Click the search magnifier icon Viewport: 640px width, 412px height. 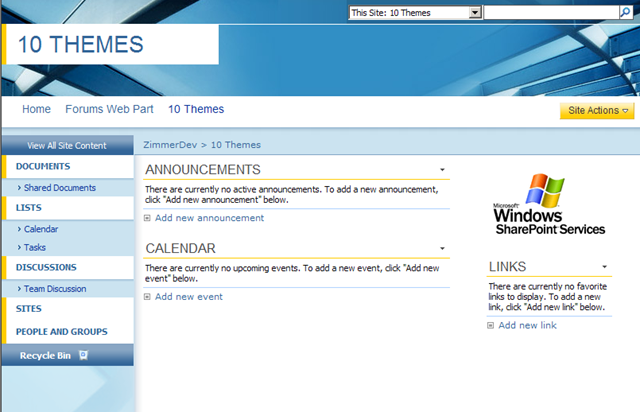[x=625, y=12]
